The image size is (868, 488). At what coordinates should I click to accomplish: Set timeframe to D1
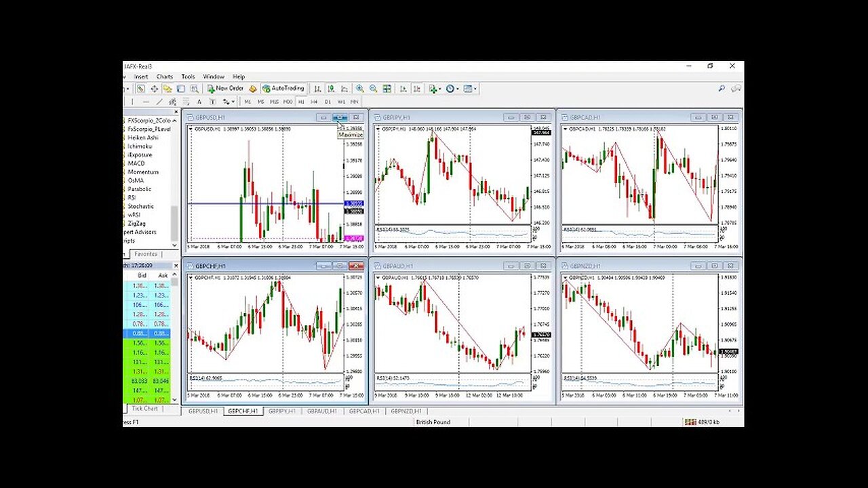[x=328, y=102]
